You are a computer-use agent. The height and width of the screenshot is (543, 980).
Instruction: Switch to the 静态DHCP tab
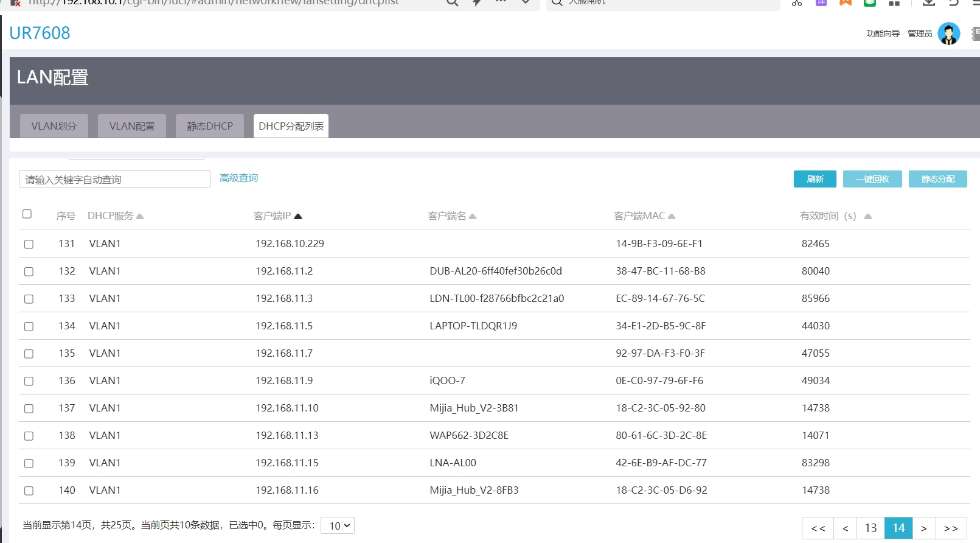click(210, 126)
